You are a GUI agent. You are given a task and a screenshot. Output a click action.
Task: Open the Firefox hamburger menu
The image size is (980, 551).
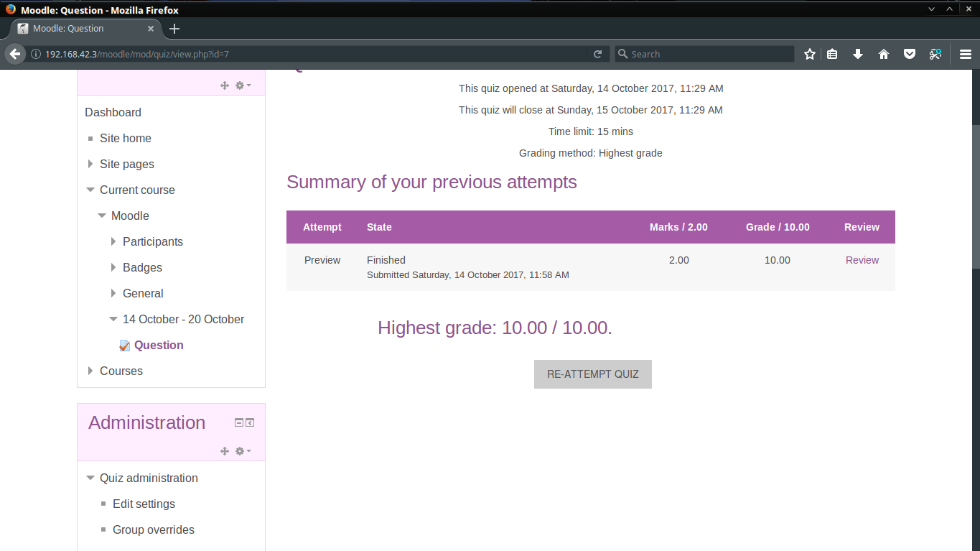click(x=966, y=53)
